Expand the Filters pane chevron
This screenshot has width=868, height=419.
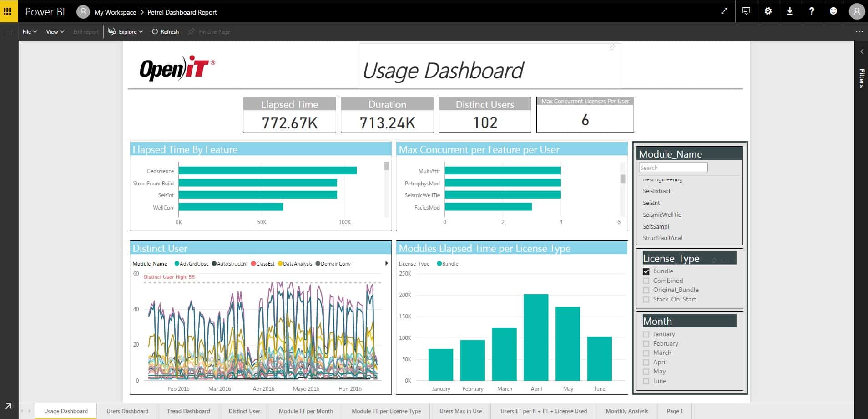click(x=862, y=51)
